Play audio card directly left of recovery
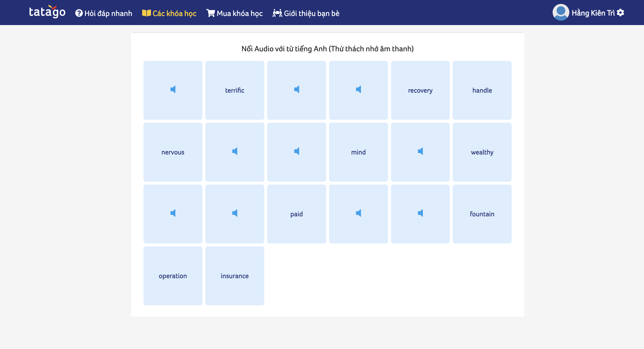The image size is (644, 349). 358,90
